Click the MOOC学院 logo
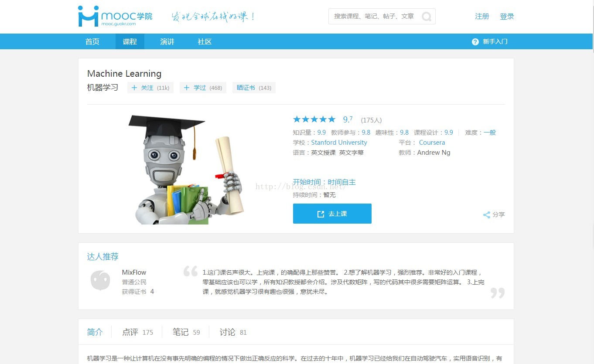Image resolution: width=594 pixels, height=364 pixels. pyautogui.click(x=115, y=16)
